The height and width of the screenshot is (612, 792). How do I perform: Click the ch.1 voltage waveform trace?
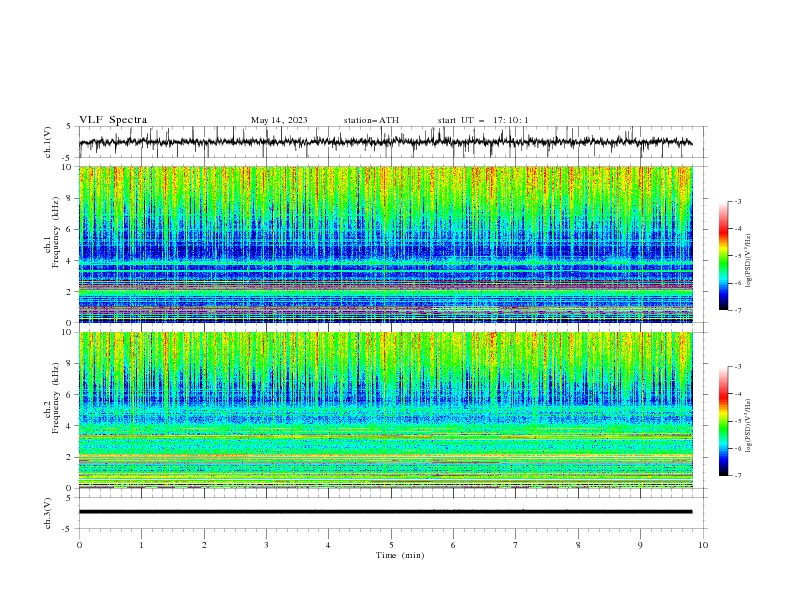385,142
